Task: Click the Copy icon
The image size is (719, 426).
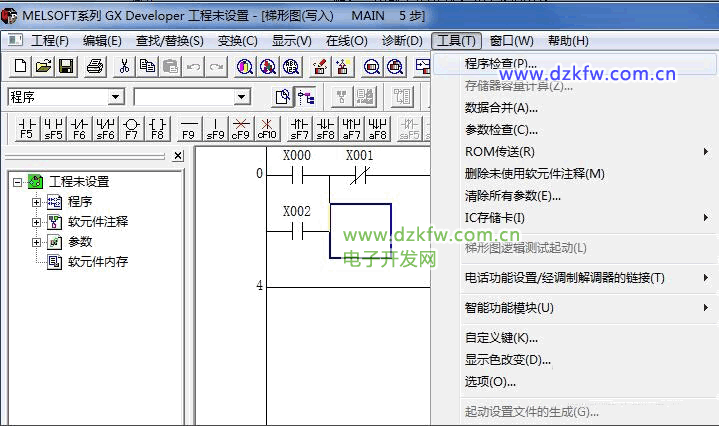Action: 147,66
